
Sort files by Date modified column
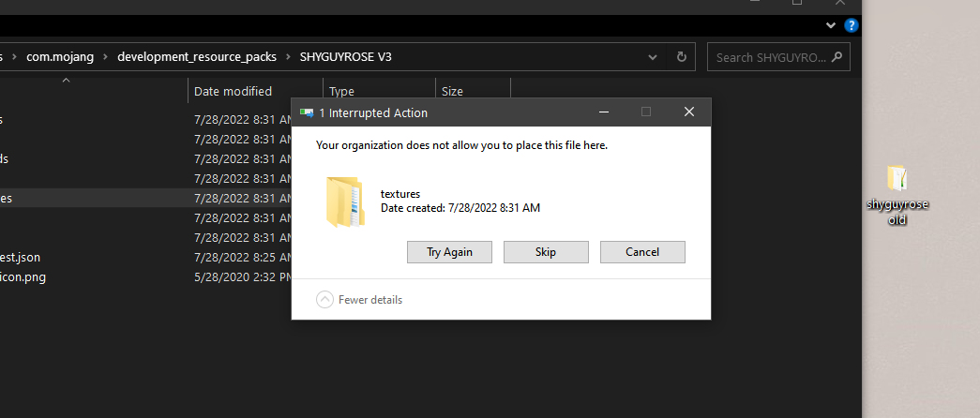coord(234,91)
